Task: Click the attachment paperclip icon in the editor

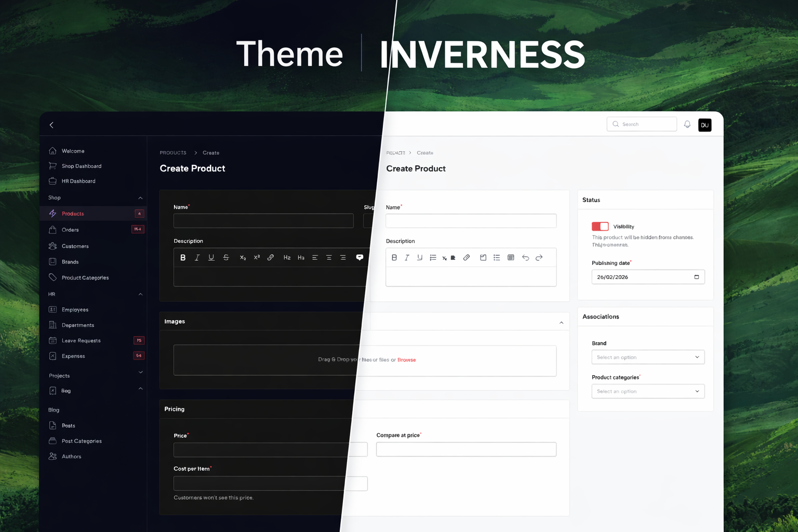Action: (x=467, y=257)
